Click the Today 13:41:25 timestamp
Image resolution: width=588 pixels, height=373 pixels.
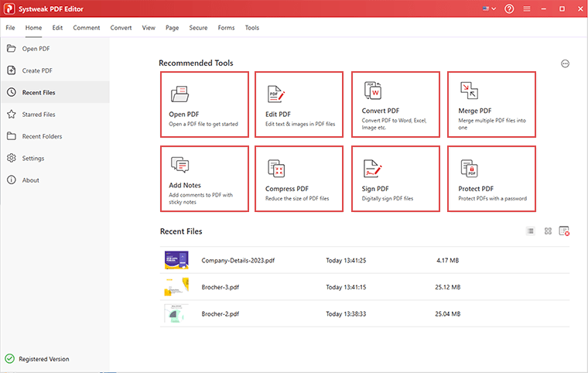tap(346, 261)
